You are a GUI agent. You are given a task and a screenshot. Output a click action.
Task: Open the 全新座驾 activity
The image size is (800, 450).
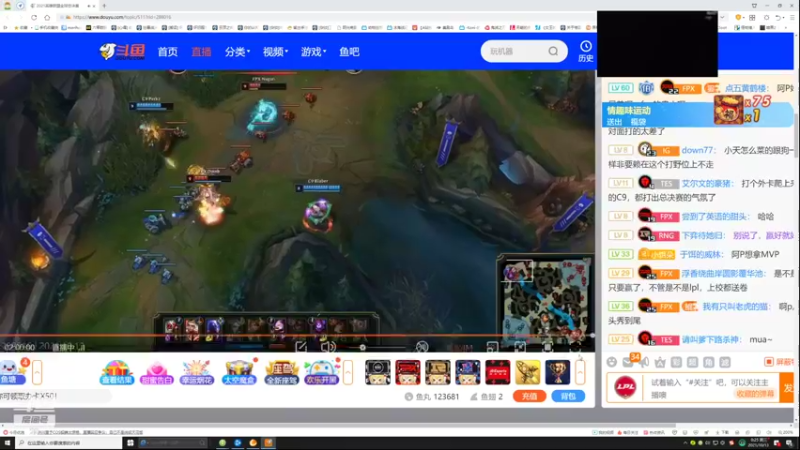pyautogui.click(x=281, y=372)
